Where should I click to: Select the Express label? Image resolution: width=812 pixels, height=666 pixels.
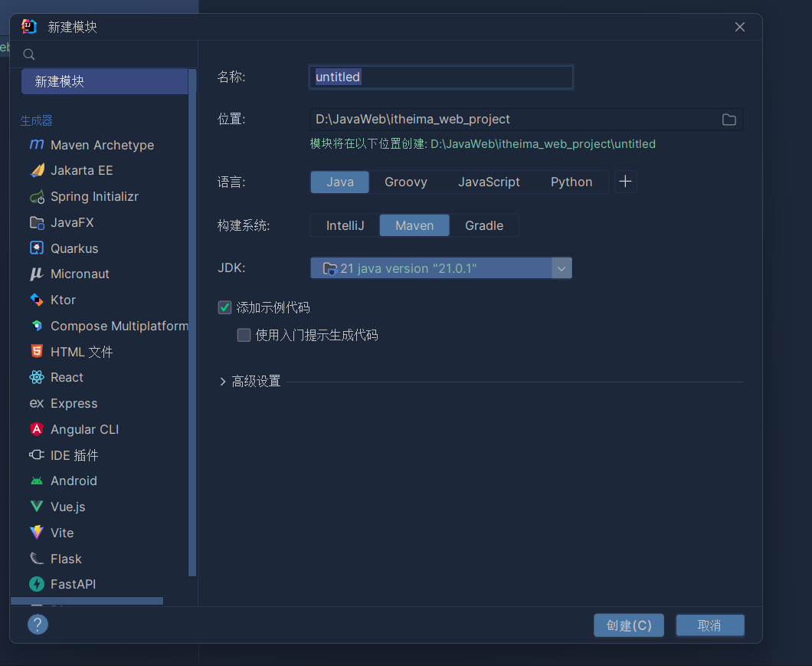click(x=74, y=403)
